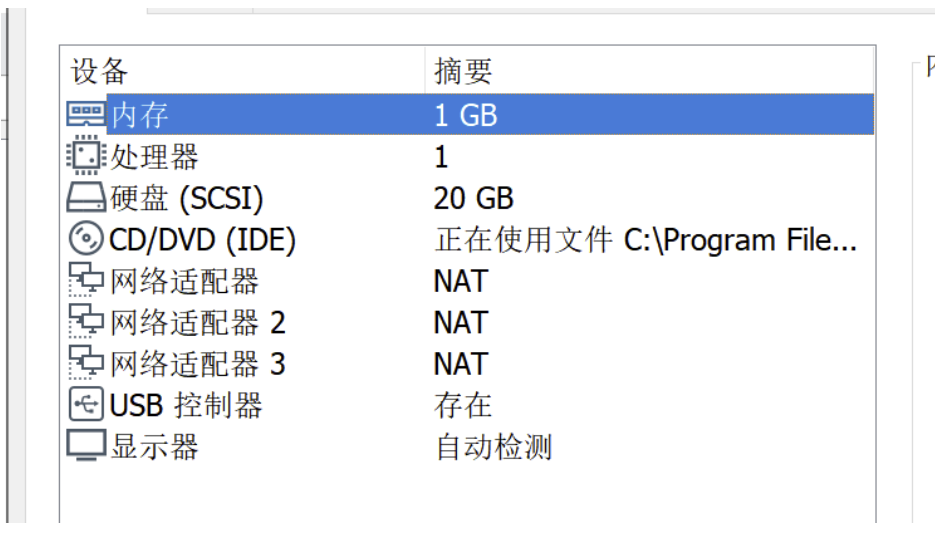Click the "20 GB" hard disk summary
The width and height of the screenshot is (935, 534).
(473, 198)
